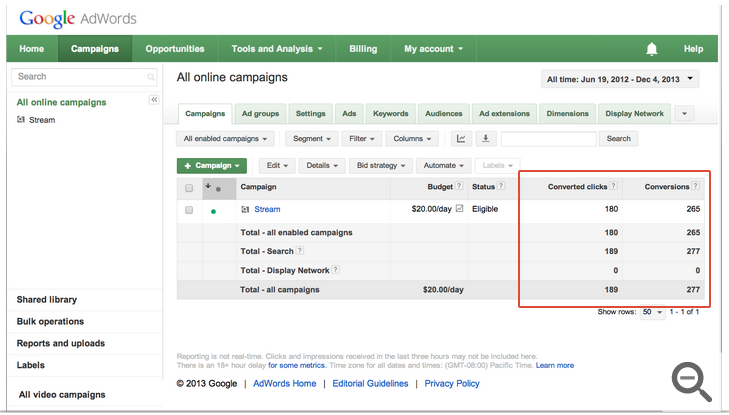Click help icon beside Total - Display Network

pyautogui.click(x=335, y=270)
